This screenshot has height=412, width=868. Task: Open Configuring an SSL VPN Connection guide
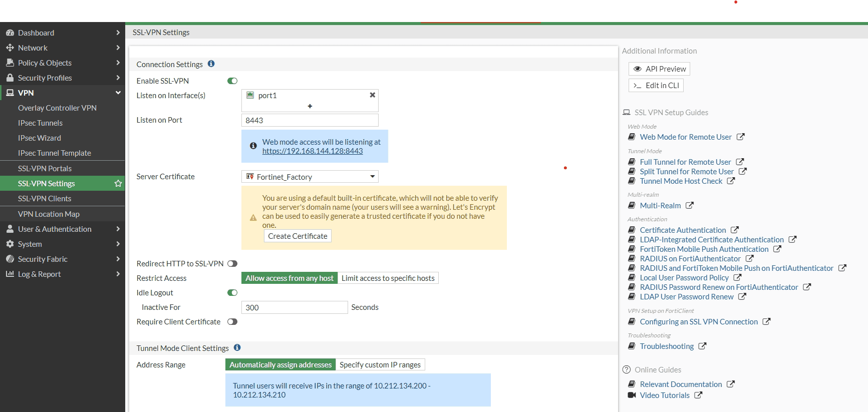pos(699,321)
